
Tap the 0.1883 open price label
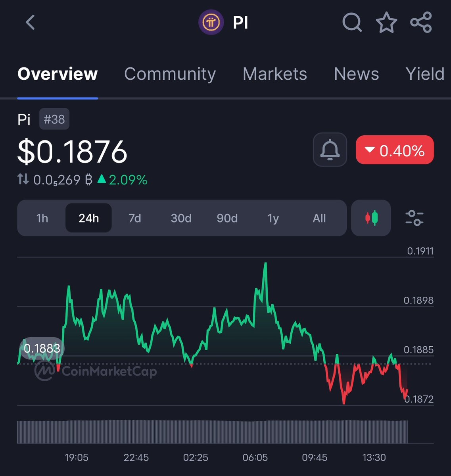42,348
